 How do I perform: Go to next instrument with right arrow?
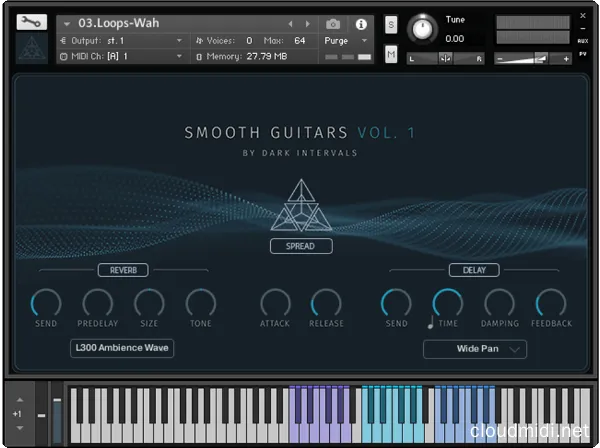tap(308, 24)
